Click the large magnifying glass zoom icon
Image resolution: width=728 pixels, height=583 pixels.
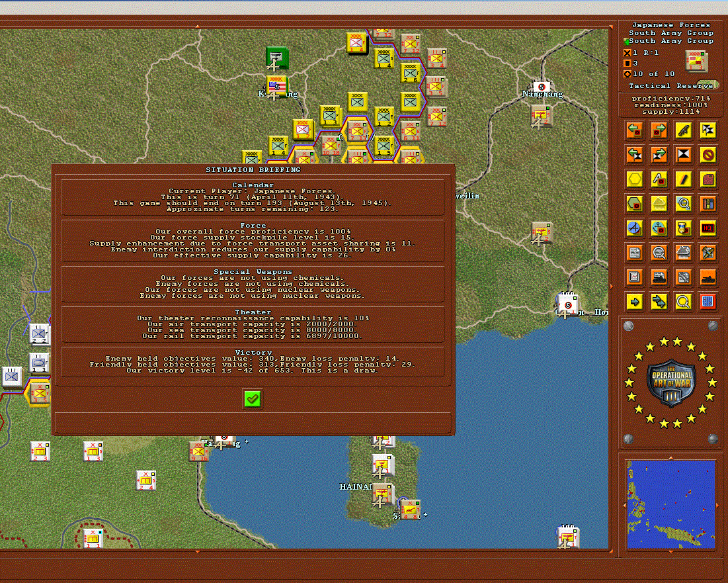pyautogui.click(x=684, y=302)
